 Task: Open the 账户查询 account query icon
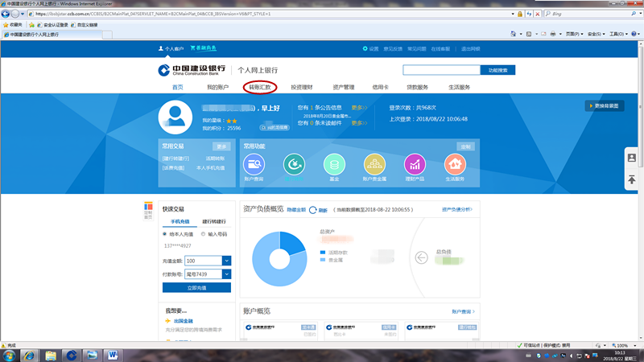pos(254,164)
